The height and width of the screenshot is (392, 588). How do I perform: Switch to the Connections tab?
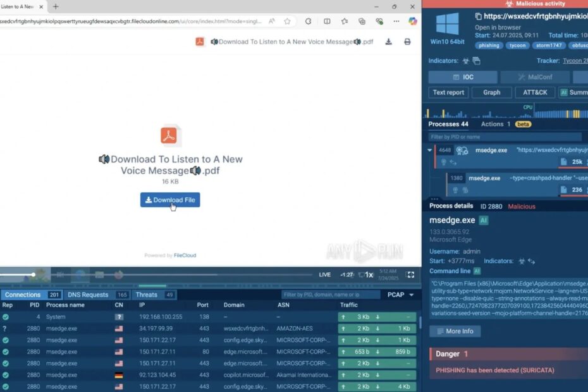[x=31, y=295]
